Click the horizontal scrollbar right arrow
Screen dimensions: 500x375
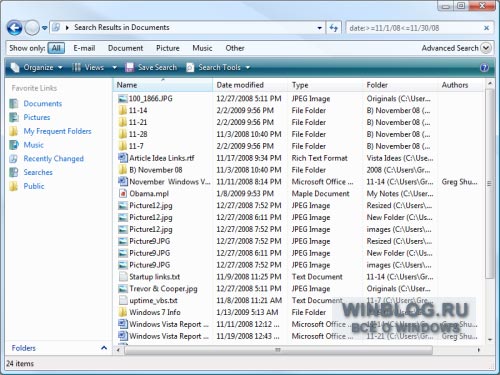479,350
